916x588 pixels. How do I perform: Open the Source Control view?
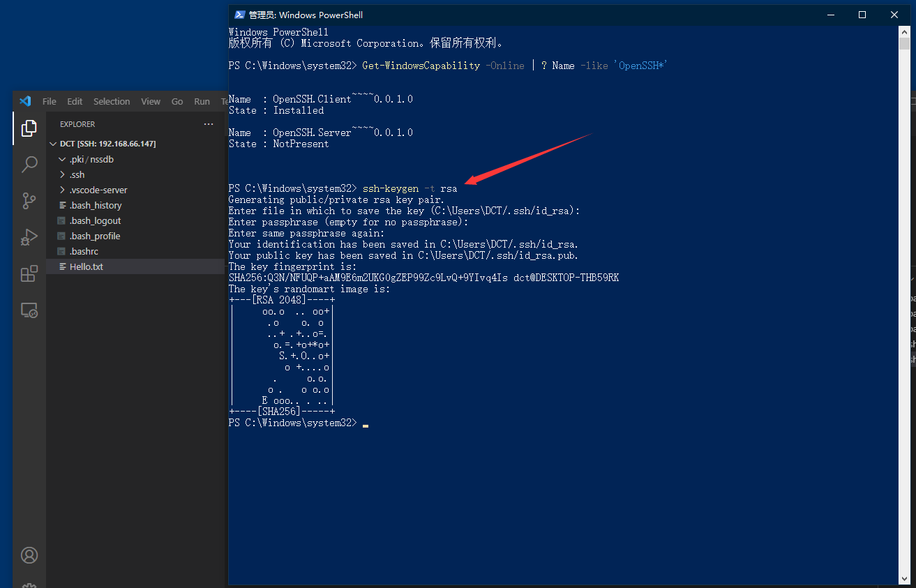(29, 201)
